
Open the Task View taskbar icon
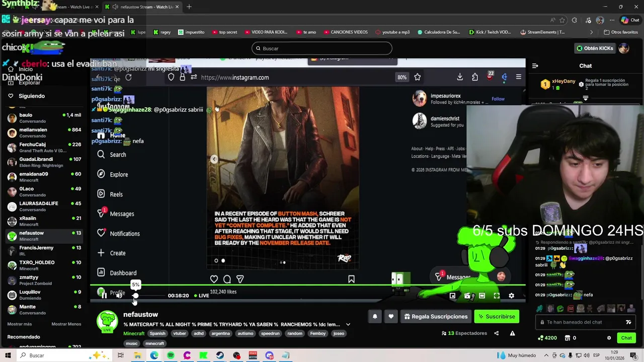[x=121, y=355]
